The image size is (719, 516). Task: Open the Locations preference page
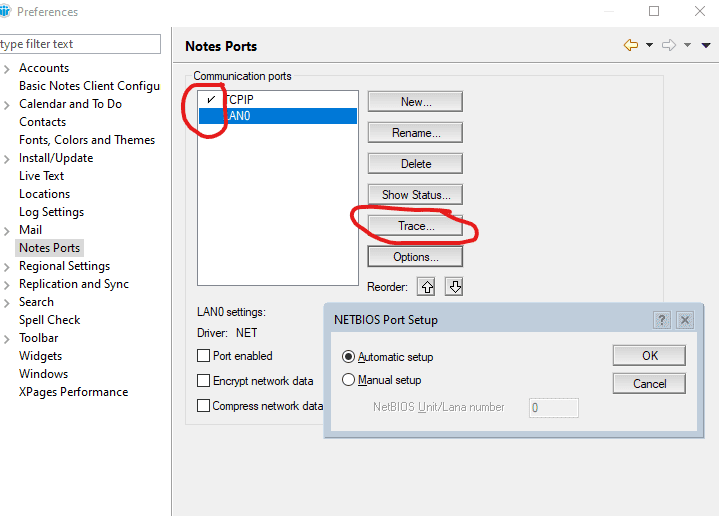[44, 194]
